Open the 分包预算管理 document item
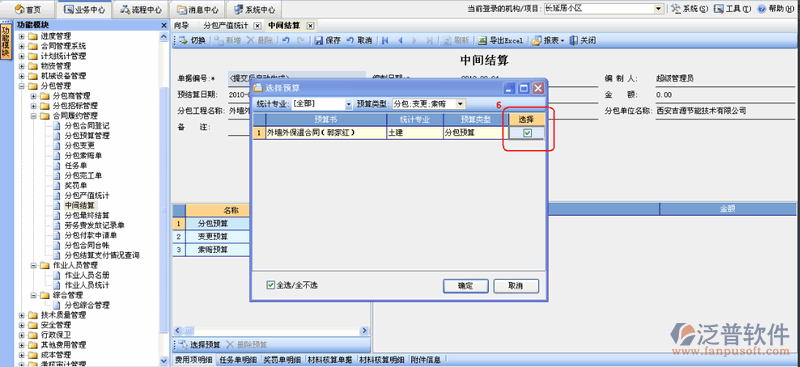 click(87, 136)
